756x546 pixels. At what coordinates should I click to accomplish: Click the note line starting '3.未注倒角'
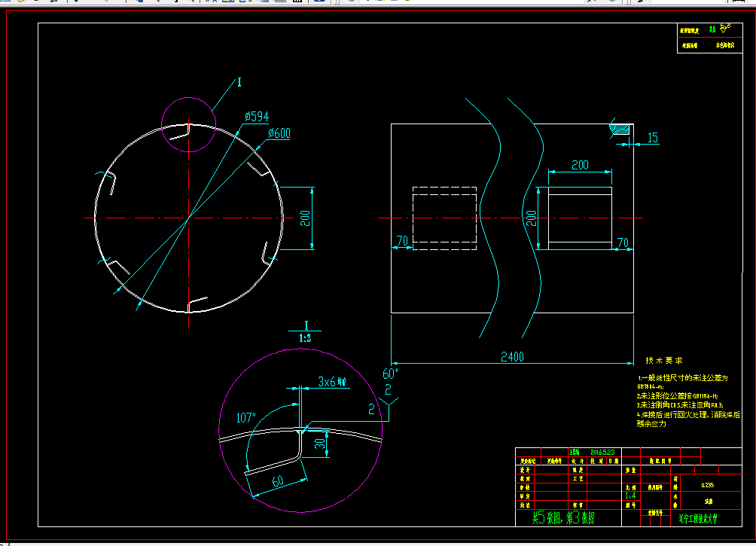[x=680, y=405]
